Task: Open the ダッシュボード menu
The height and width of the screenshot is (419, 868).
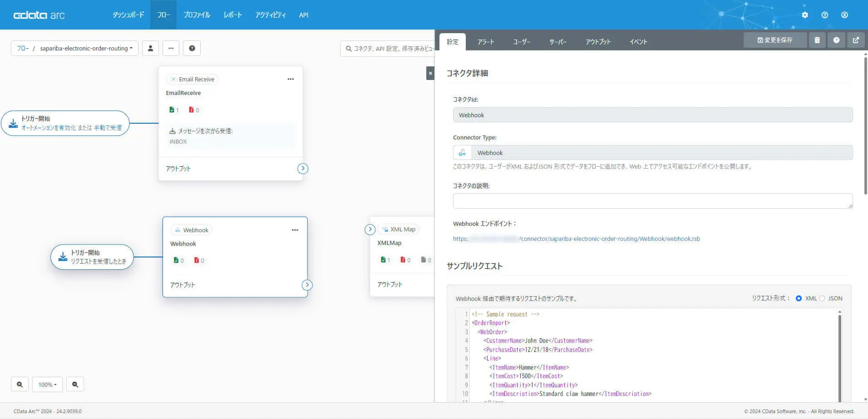Action: click(x=128, y=15)
